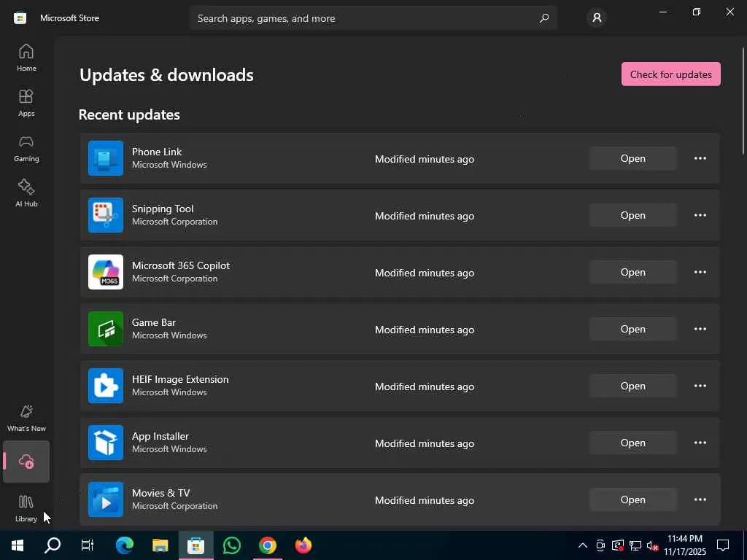Open the notification center icon
The image size is (747, 560).
click(x=723, y=545)
